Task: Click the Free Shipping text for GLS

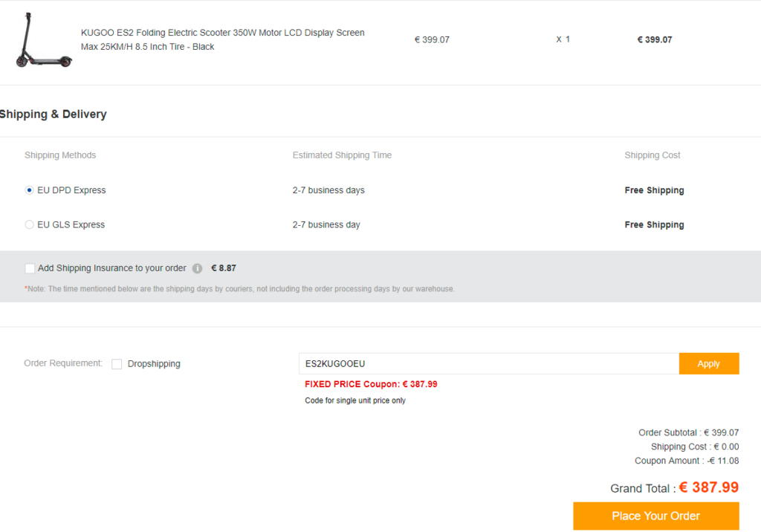Action: (x=654, y=224)
